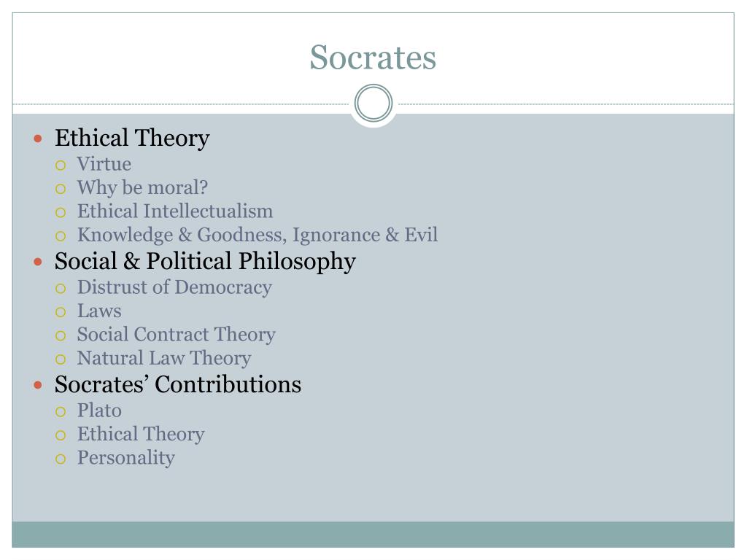
Task: Click the yellow ring bullet beside Virtue
Action: pyautogui.click(x=61, y=166)
